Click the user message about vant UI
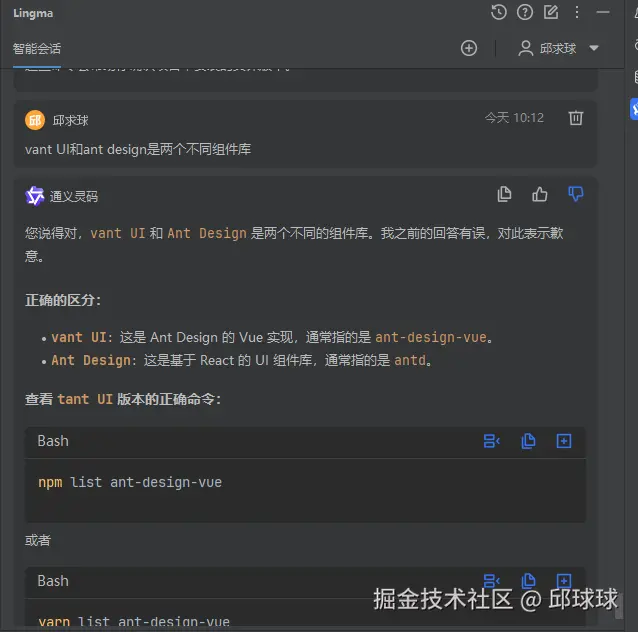Image resolution: width=638 pixels, height=632 pixels. coord(138,149)
